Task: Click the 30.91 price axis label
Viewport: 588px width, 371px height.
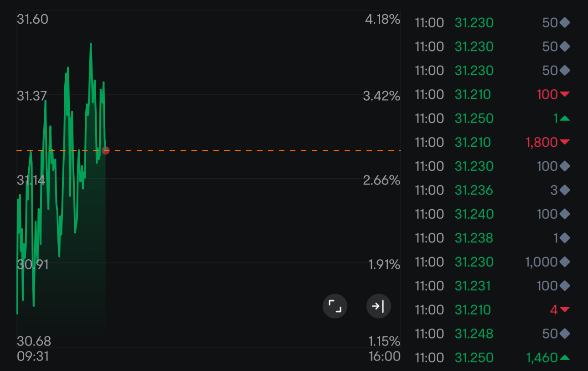Action: click(32, 264)
